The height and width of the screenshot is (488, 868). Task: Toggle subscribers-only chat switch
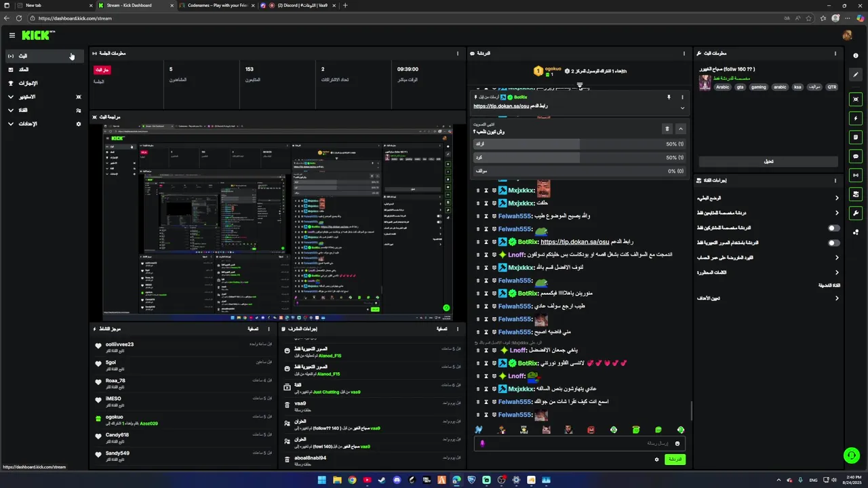833,228
